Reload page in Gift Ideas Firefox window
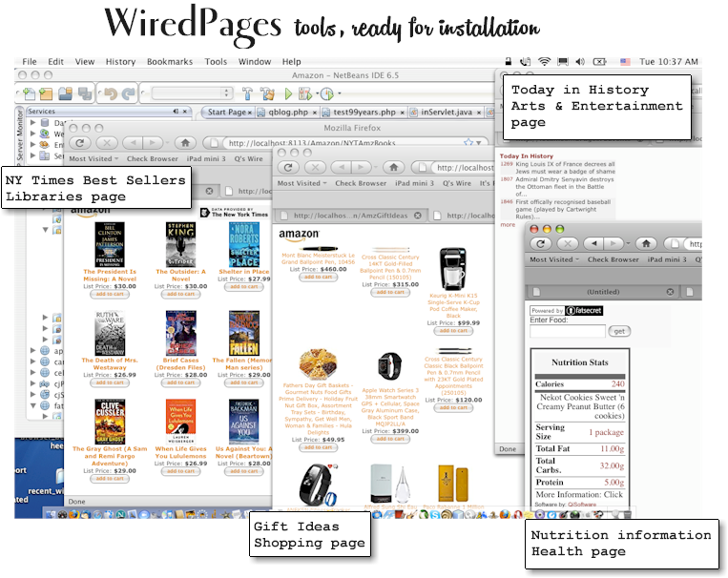The height and width of the screenshot is (578, 728). click(x=288, y=168)
